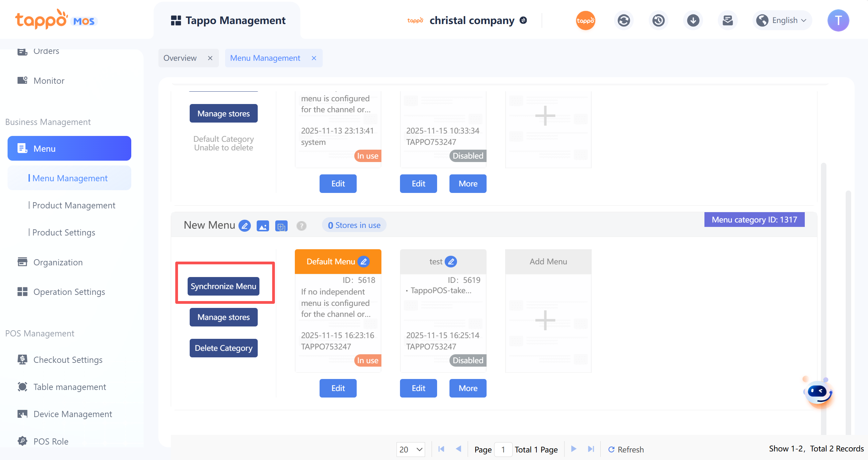
Task: Click the page number input field
Action: 503,449
